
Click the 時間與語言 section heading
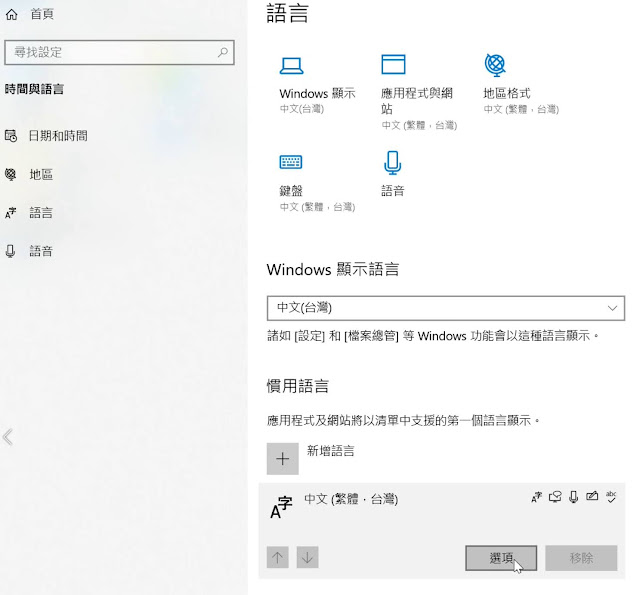coord(34,89)
